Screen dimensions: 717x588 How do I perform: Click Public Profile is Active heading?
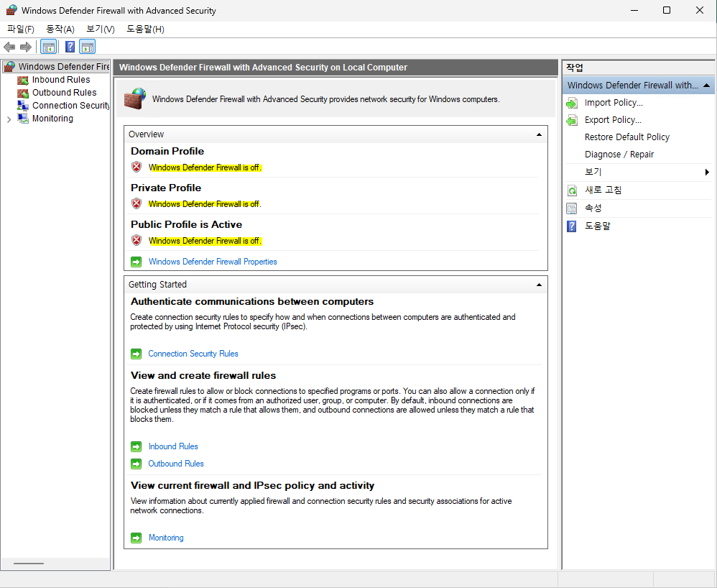[x=187, y=224]
